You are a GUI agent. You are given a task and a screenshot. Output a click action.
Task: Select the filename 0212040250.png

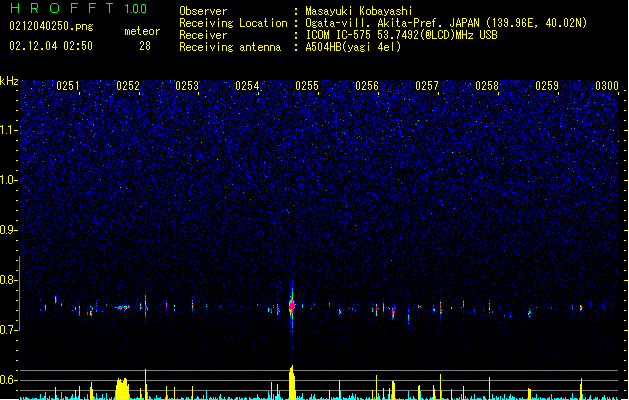(x=51, y=26)
